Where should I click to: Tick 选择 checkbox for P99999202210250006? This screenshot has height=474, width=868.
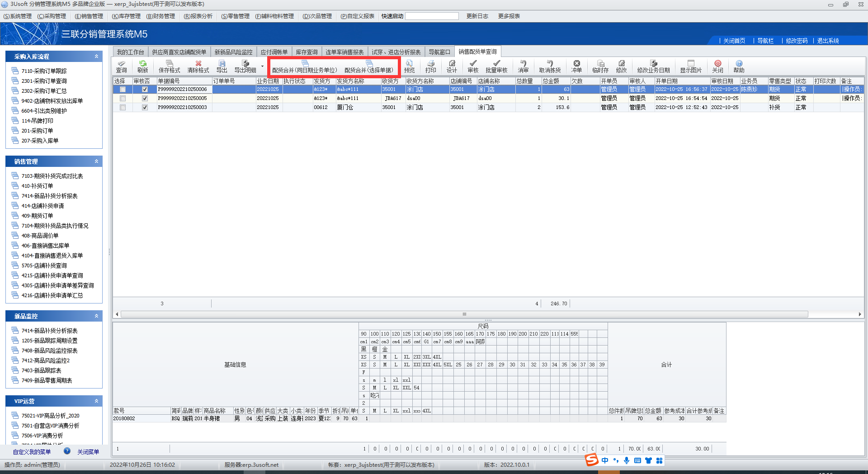pyautogui.click(x=123, y=90)
